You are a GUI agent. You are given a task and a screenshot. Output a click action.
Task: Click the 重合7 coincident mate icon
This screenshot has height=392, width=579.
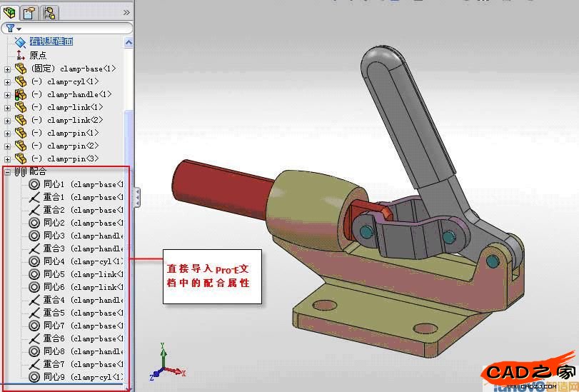(34, 364)
